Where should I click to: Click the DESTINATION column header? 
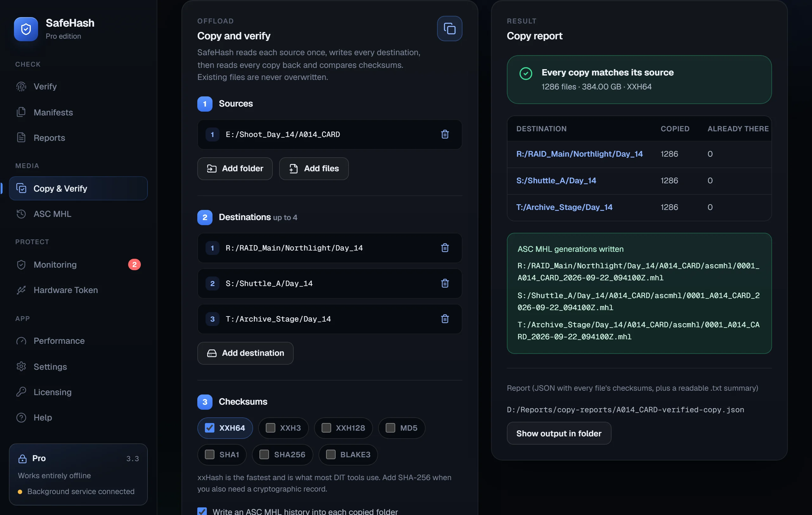click(x=541, y=129)
